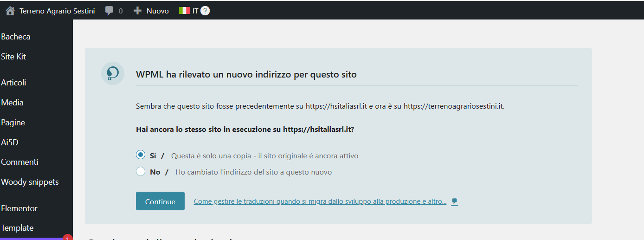Click the IT language label in admin bar
The width and height of the screenshot is (644, 240).
[x=195, y=11]
